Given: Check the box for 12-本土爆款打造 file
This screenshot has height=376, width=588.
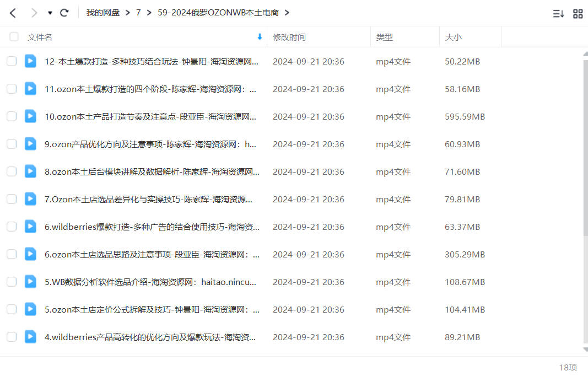Looking at the screenshot, I should point(12,61).
